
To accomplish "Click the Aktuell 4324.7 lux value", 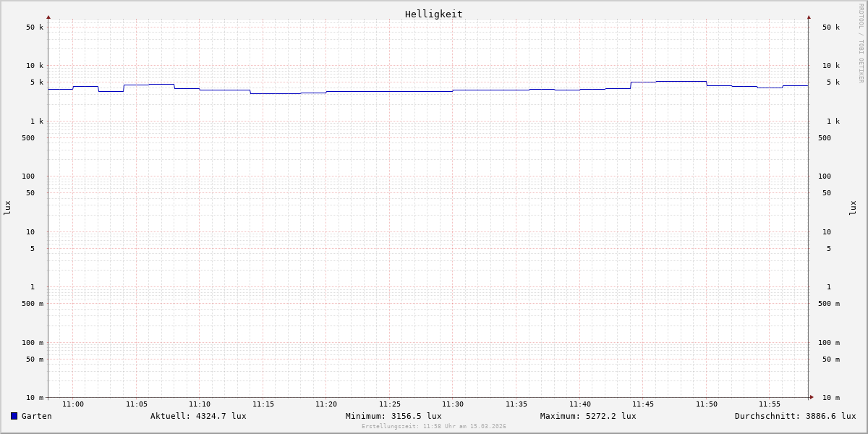I will pyautogui.click(x=198, y=416).
